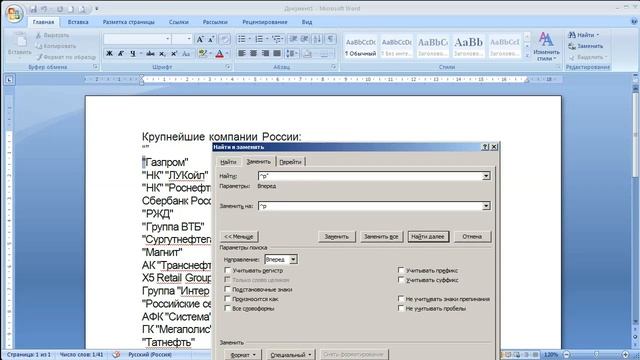Image resolution: width=640 pixels, height=360 pixels.
Task: Open the font size dropdown
Action: (x=189, y=39)
